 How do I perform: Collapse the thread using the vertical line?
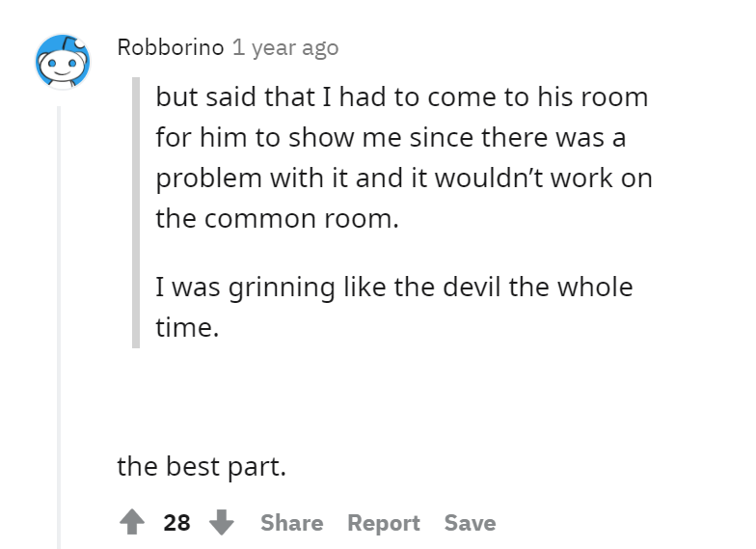point(59,327)
